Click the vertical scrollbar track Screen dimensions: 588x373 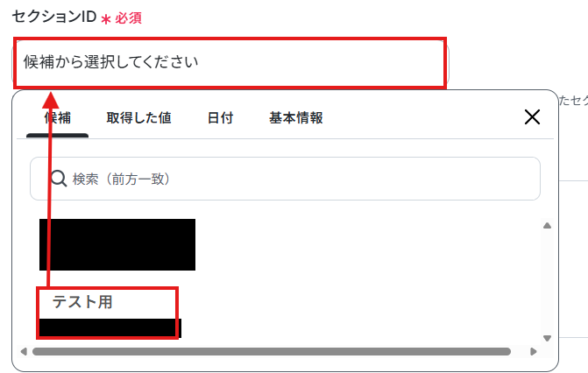pyautogui.click(x=547, y=281)
